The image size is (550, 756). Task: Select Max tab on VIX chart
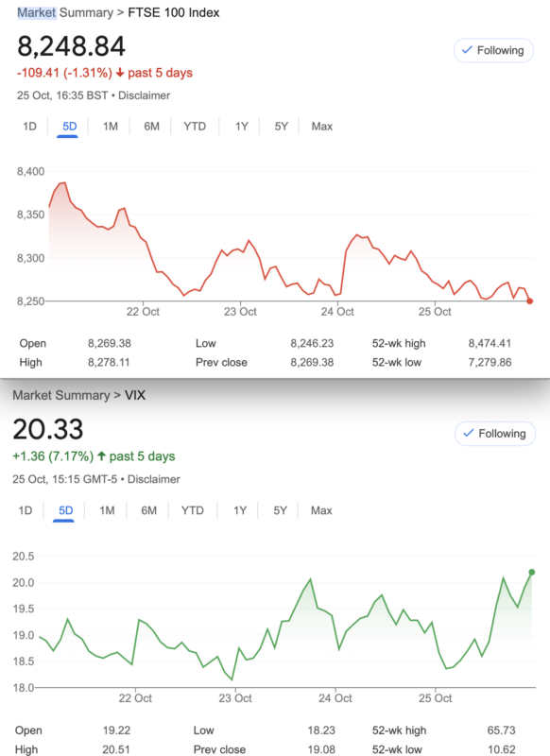pyautogui.click(x=321, y=510)
